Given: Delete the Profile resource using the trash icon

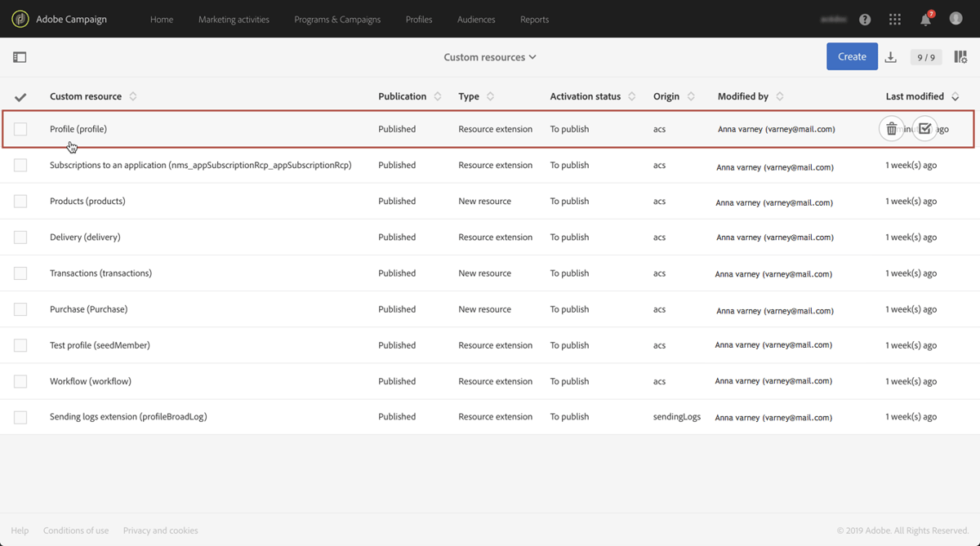Looking at the screenshot, I should (x=891, y=128).
